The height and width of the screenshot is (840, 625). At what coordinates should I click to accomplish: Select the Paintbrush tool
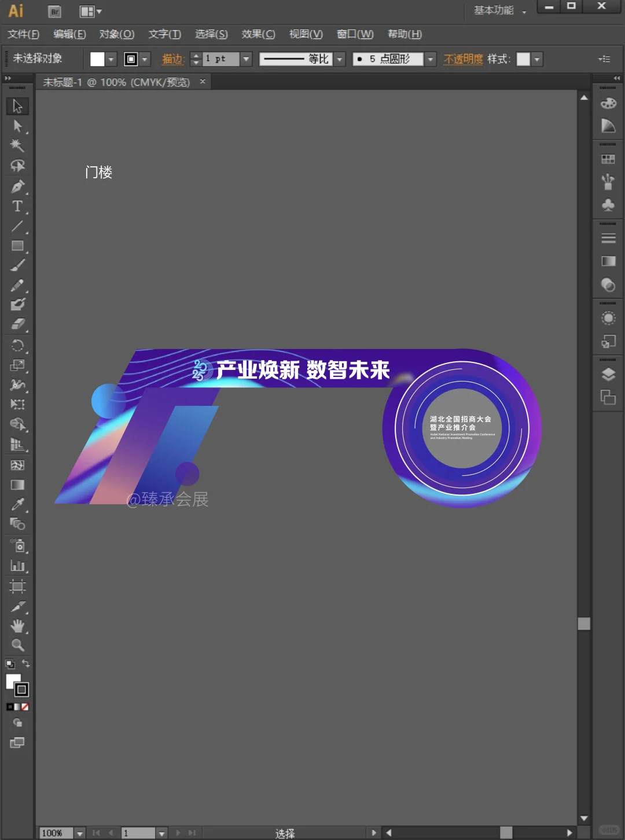pos(17,265)
